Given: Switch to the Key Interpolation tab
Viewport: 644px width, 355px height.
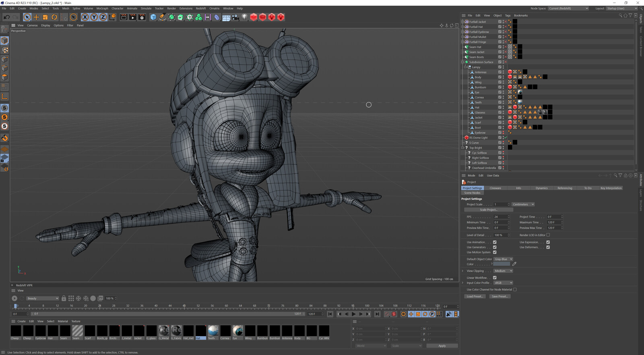Looking at the screenshot, I should [611, 188].
